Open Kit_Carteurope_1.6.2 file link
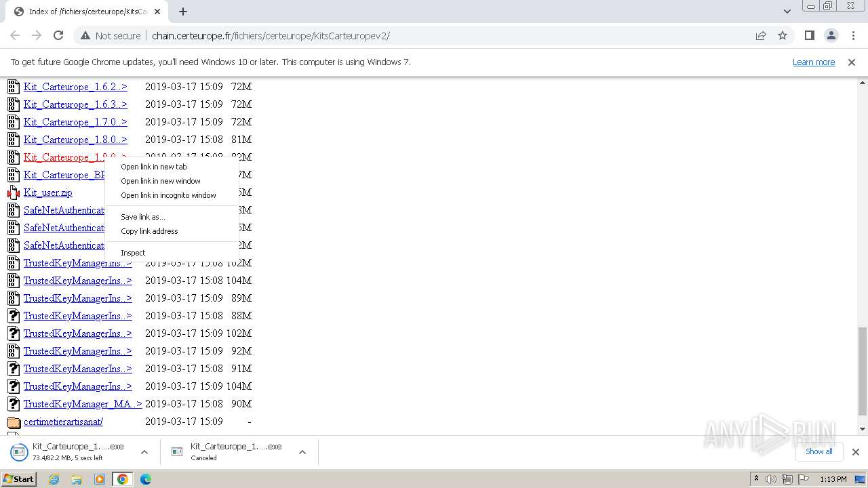868x488 pixels. (75, 87)
